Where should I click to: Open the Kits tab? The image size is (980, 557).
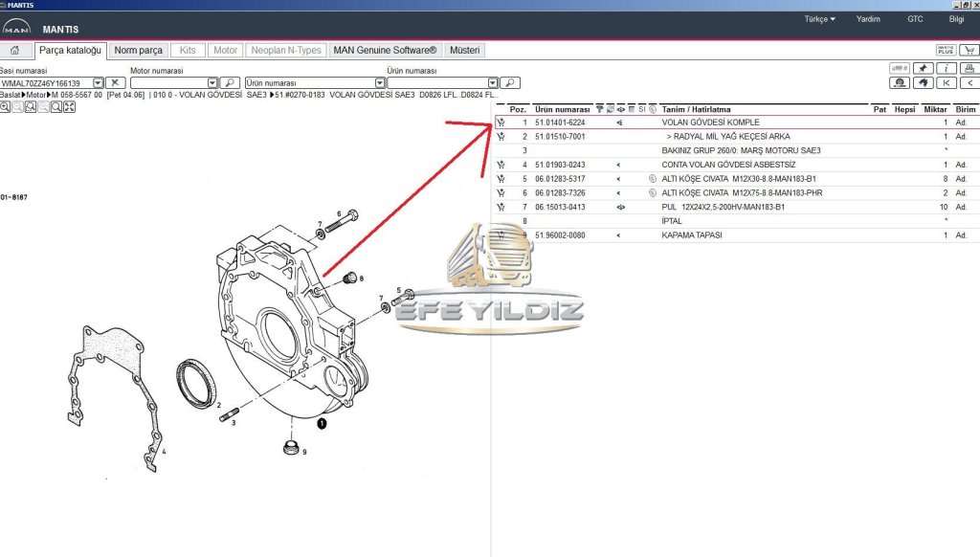pos(188,50)
